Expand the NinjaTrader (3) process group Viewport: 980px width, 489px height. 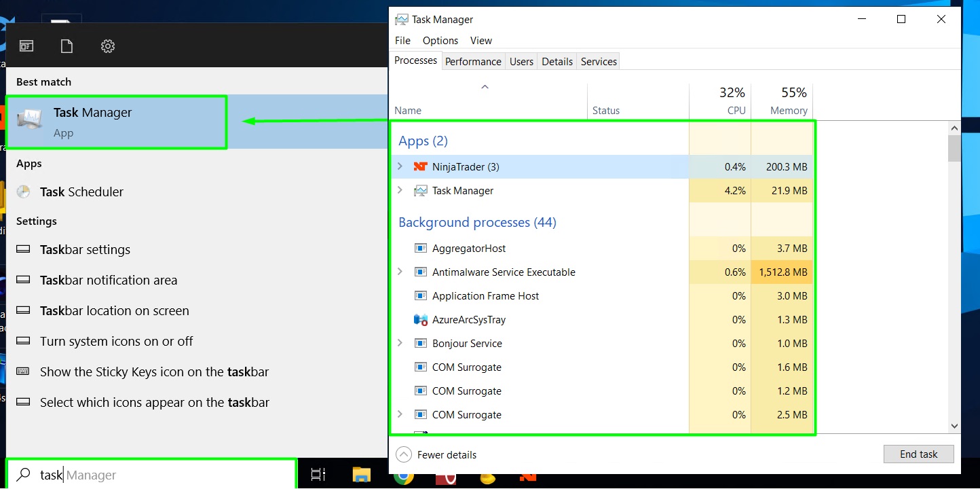tap(400, 166)
